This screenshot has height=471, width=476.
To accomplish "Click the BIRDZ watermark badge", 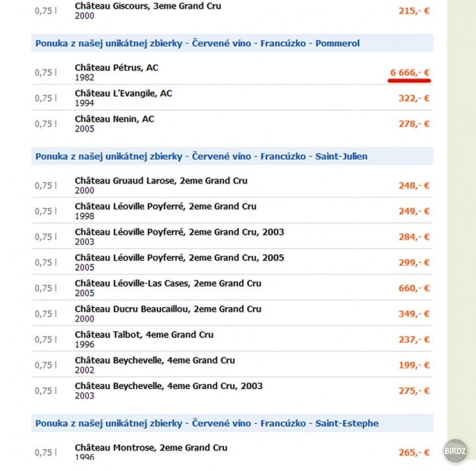I will pyautogui.click(x=455, y=451).
